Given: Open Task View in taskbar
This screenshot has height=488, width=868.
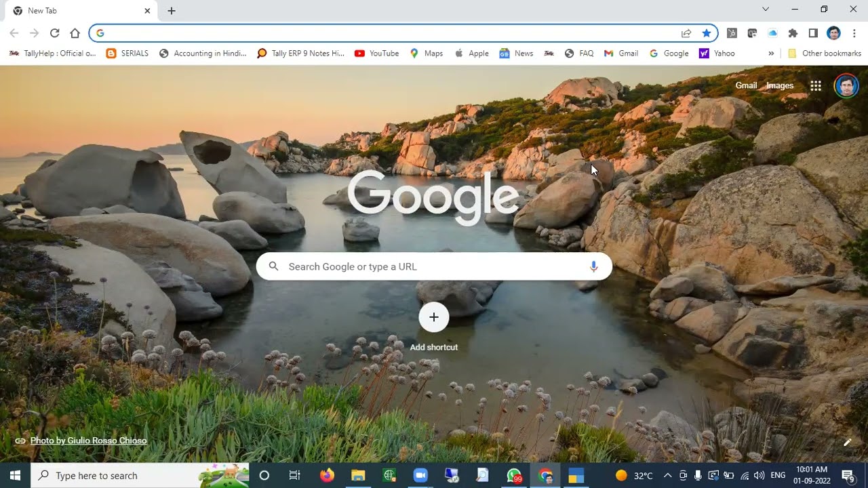Looking at the screenshot, I should pos(295,475).
